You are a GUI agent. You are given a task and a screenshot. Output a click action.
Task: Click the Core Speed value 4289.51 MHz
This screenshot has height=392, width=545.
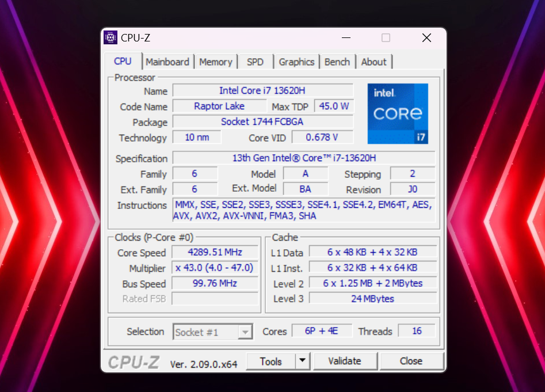click(215, 252)
